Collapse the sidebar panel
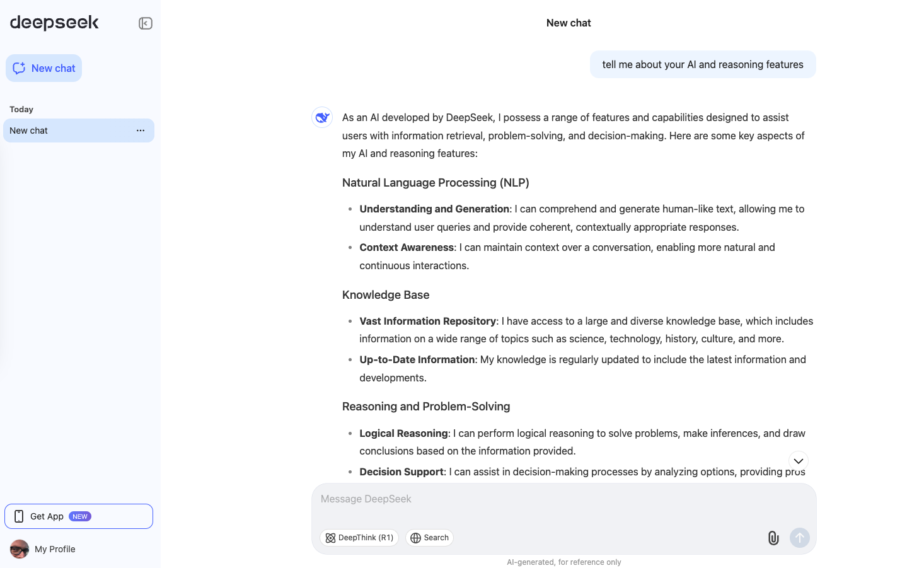Screen dimensions: 924x568 [x=146, y=23]
